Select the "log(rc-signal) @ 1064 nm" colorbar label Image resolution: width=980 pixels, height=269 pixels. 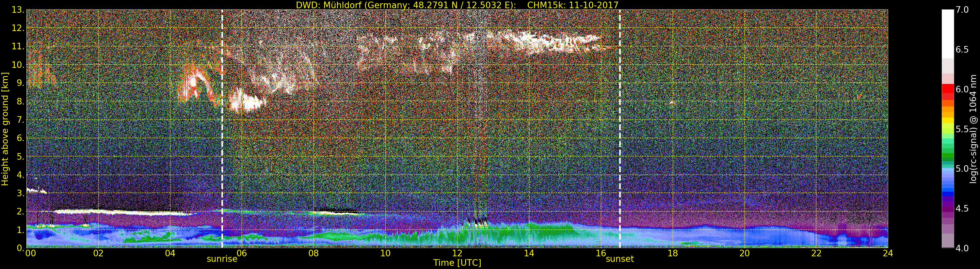tap(973, 129)
